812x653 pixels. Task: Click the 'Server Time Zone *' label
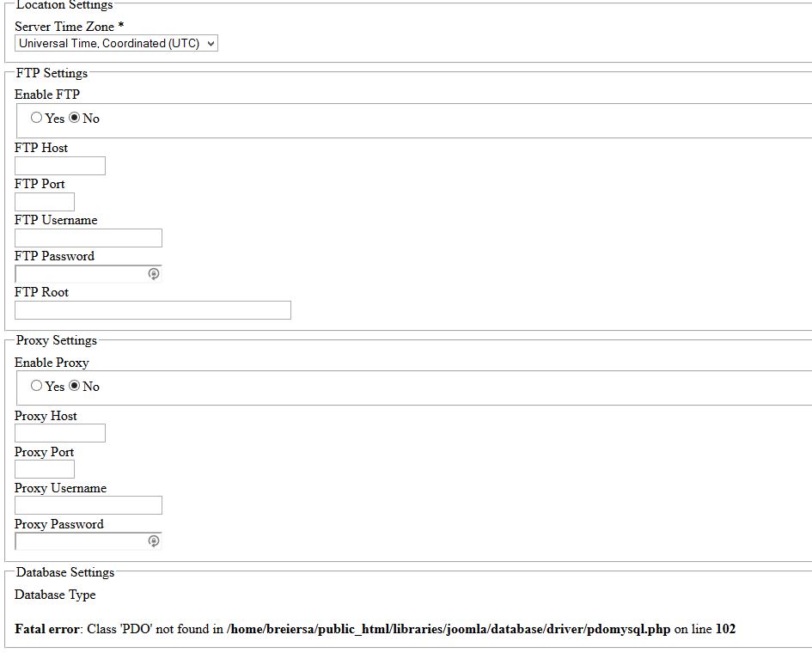click(70, 27)
